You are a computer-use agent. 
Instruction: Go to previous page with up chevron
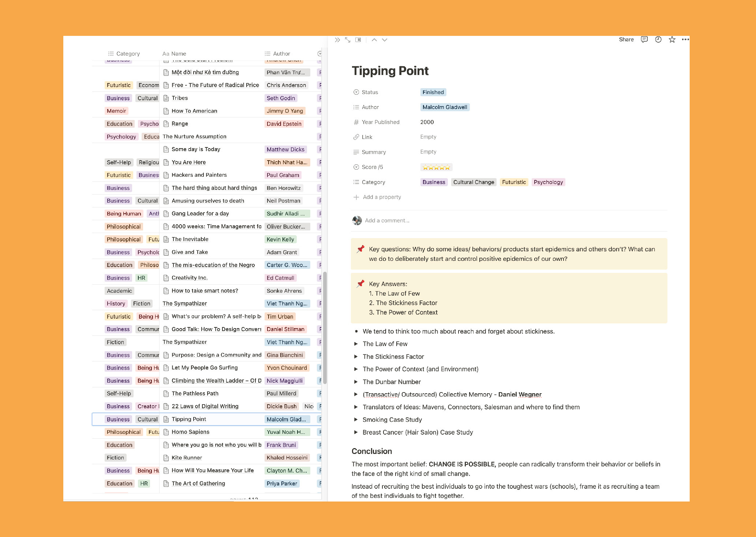pyautogui.click(x=374, y=40)
